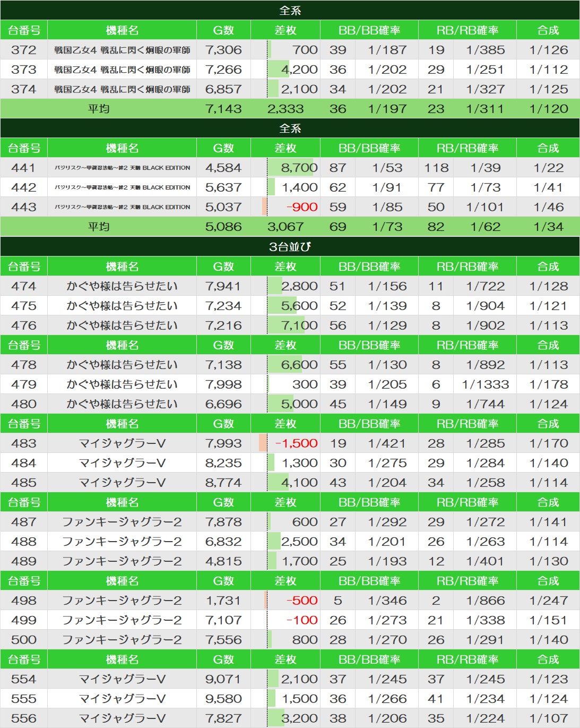The height and width of the screenshot is (728, 580).
Task: Select combined rate 1/247
Action: coord(549,601)
